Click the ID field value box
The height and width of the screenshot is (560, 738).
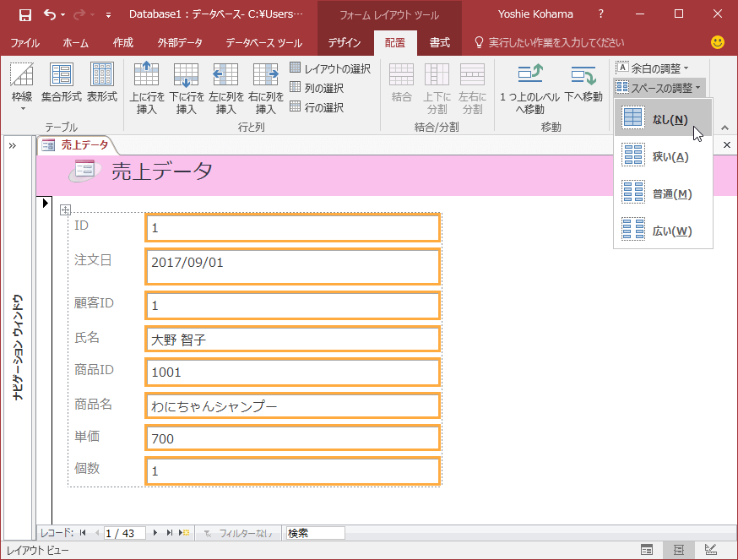pos(293,227)
